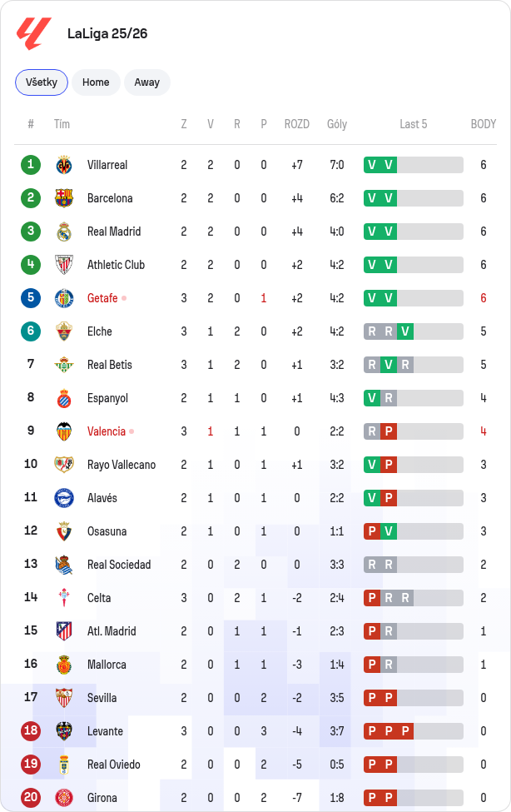Switch to the Away standings tab
Screen dimensions: 511x812
click(x=147, y=82)
